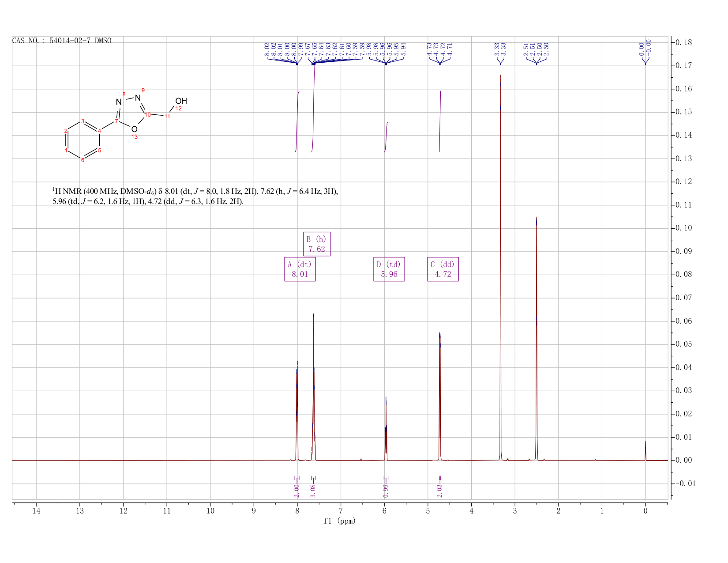The width and height of the screenshot is (728, 563).
Task: Click the f1 (ppm) axis label
Action: pyautogui.click(x=340, y=521)
